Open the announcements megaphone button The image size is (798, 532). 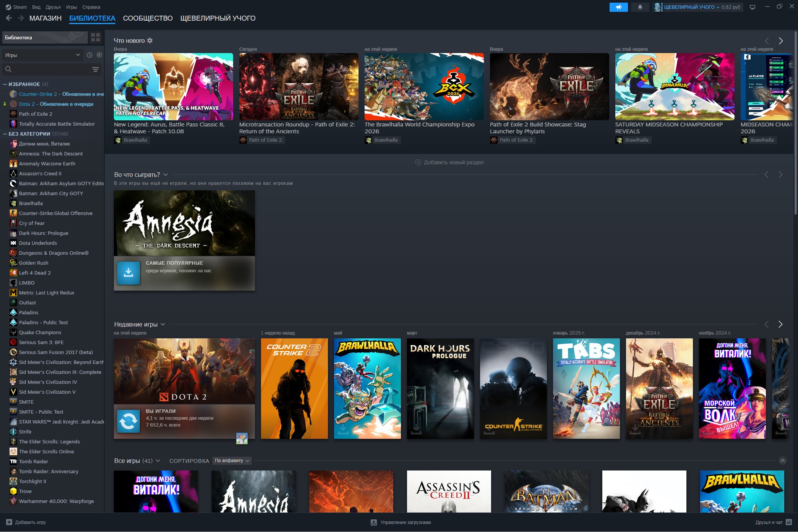coord(618,7)
